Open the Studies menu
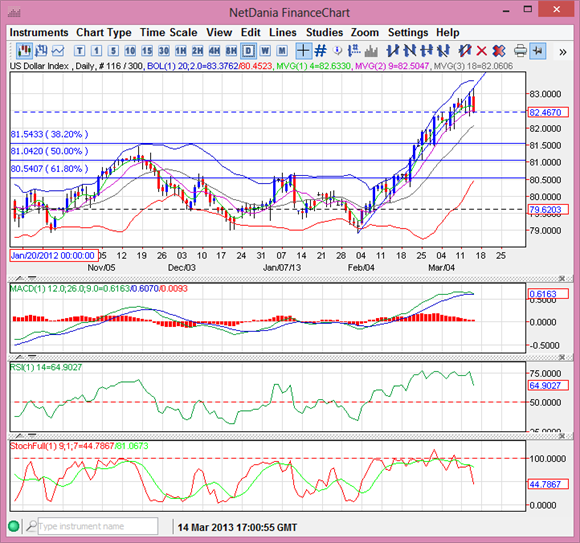580x543 pixels. coord(324,33)
